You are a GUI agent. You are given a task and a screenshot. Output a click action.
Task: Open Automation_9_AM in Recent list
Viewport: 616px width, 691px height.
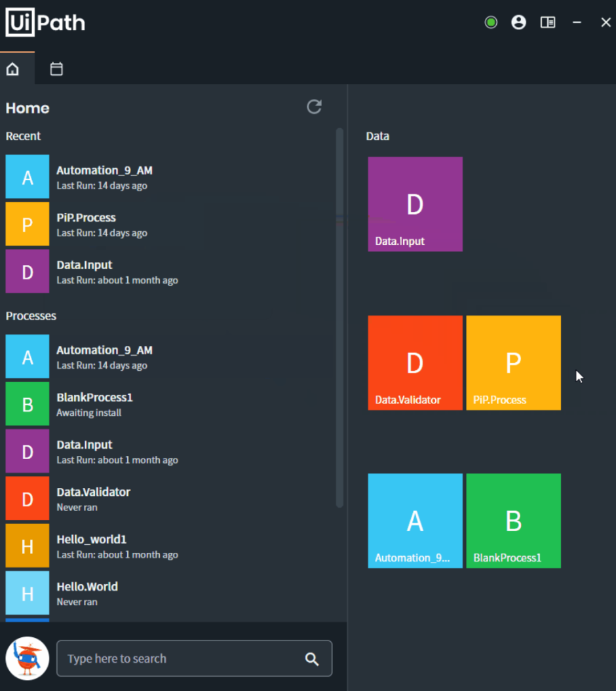coord(104,177)
